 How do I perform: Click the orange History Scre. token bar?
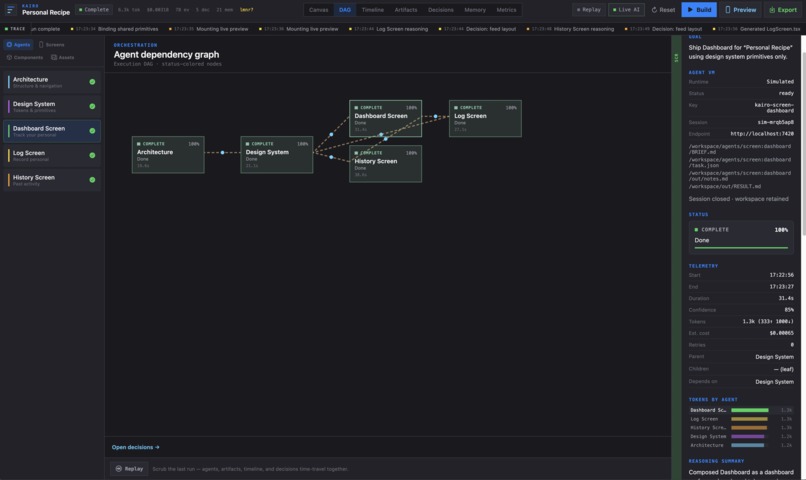coord(749,428)
